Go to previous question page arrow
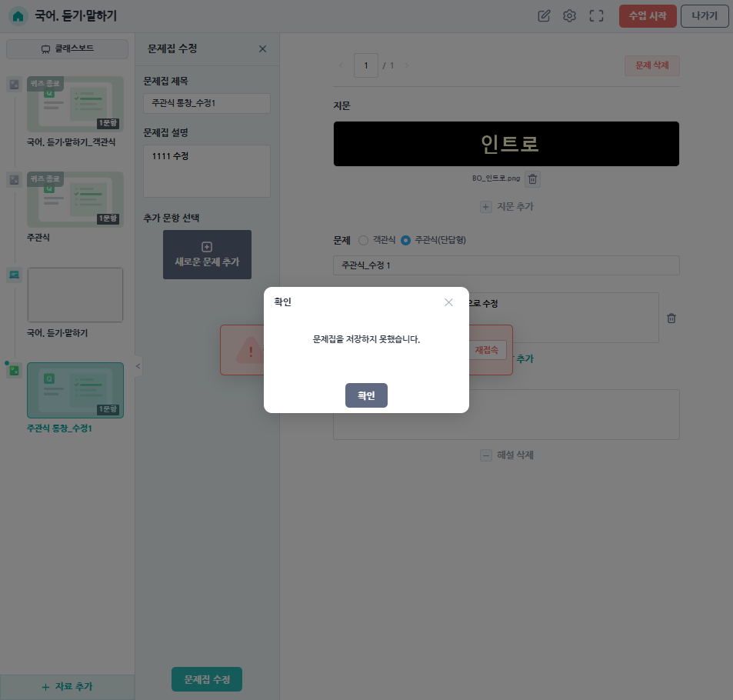 (x=342, y=66)
